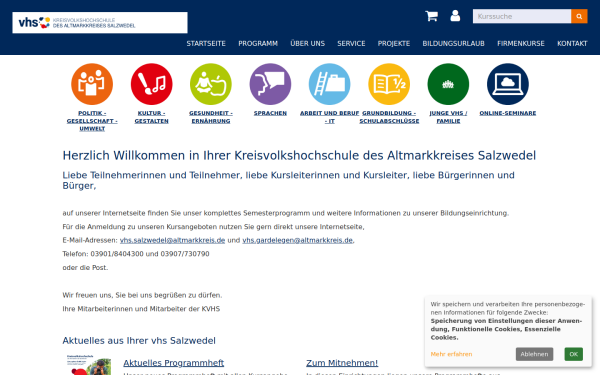The height and width of the screenshot is (375, 600).
Task: Open the Programm menu item
Action: pos(258,44)
